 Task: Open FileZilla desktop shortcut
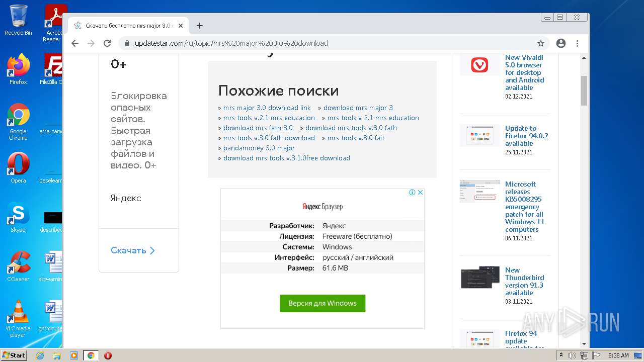51,69
